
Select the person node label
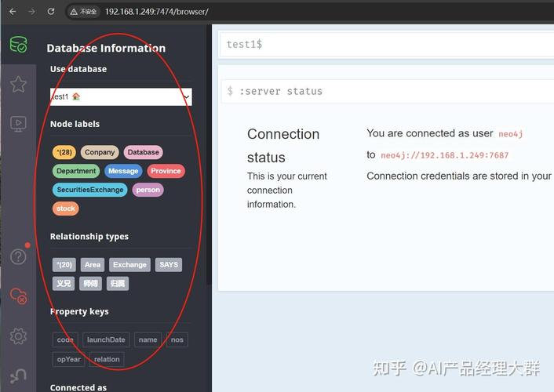coord(148,190)
